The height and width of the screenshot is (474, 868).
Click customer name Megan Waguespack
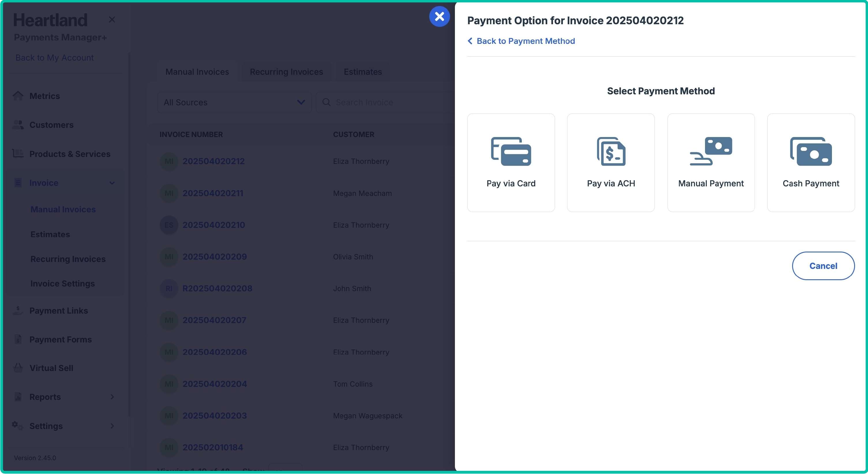pos(368,416)
